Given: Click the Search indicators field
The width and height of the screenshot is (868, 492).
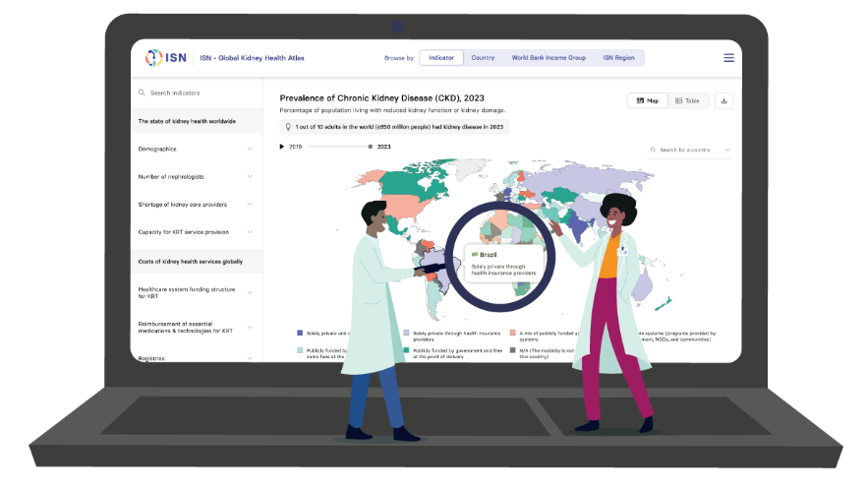Looking at the screenshot, I should coord(197,92).
